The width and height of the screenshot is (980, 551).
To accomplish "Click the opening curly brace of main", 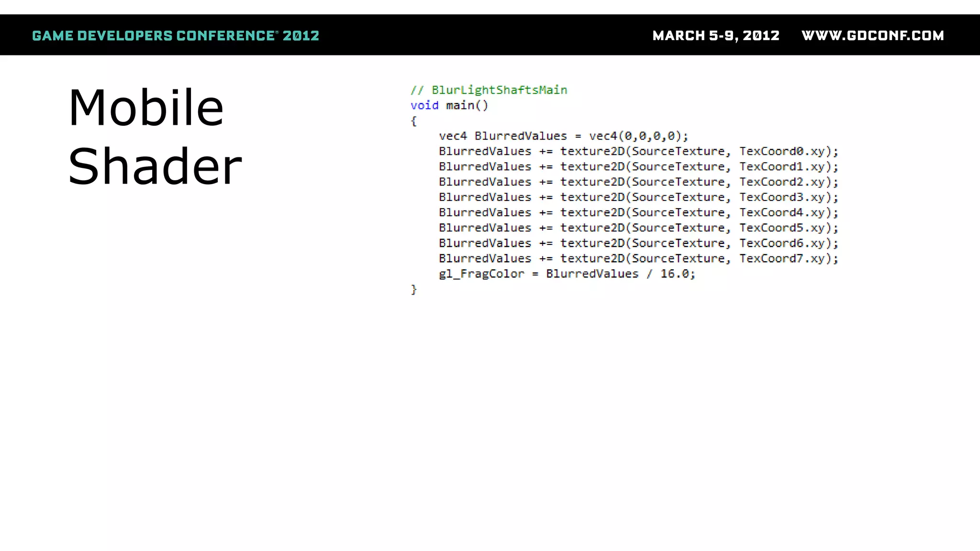I will pos(414,121).
